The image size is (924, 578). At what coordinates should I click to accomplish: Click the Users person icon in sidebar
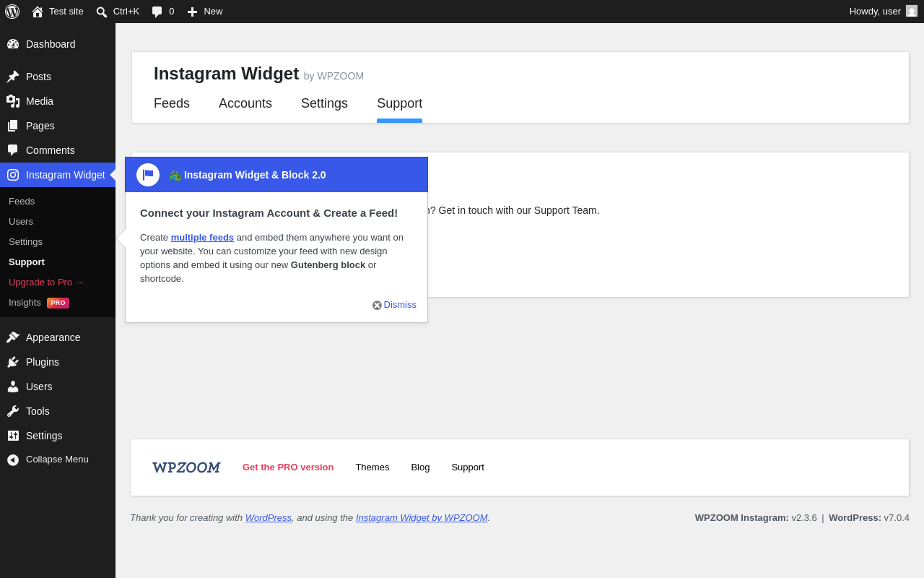click(x=13, y=387)
